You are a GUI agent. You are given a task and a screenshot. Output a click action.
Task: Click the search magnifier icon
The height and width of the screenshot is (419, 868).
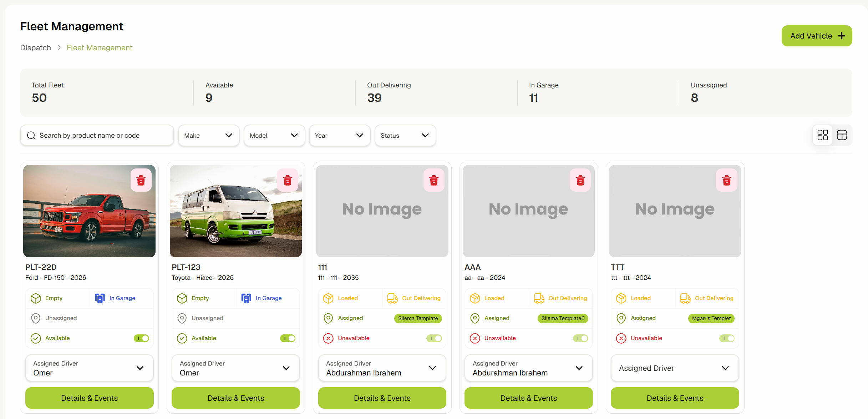pos(31,135)
